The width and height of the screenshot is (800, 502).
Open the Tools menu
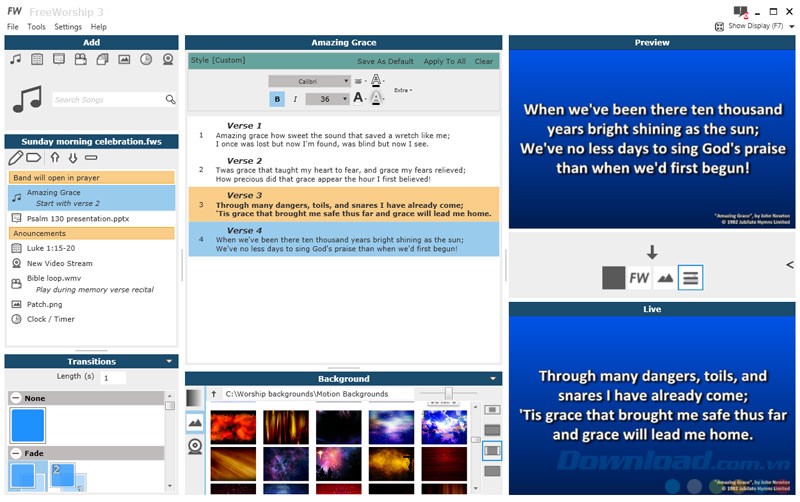(36, 27)
